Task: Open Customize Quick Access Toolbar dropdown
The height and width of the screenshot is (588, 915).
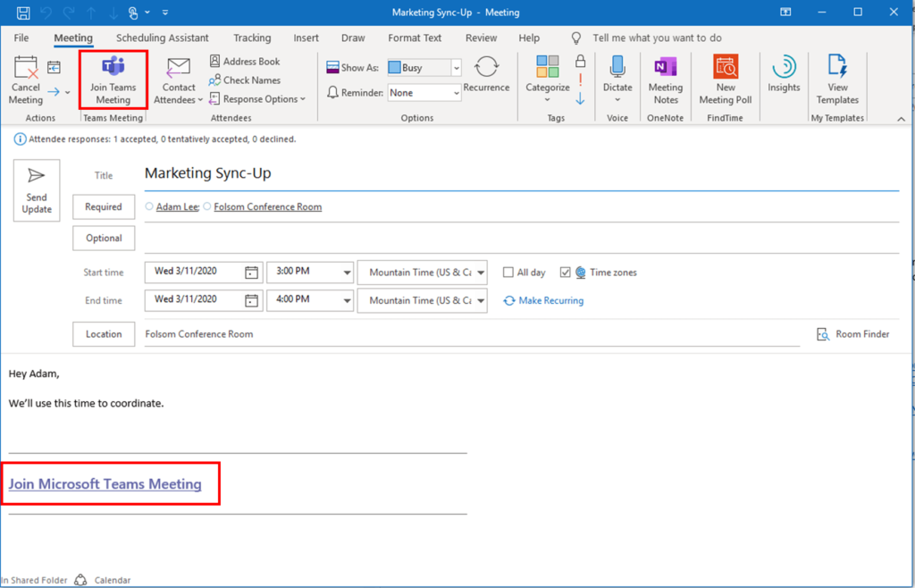Action: point(165,13)
